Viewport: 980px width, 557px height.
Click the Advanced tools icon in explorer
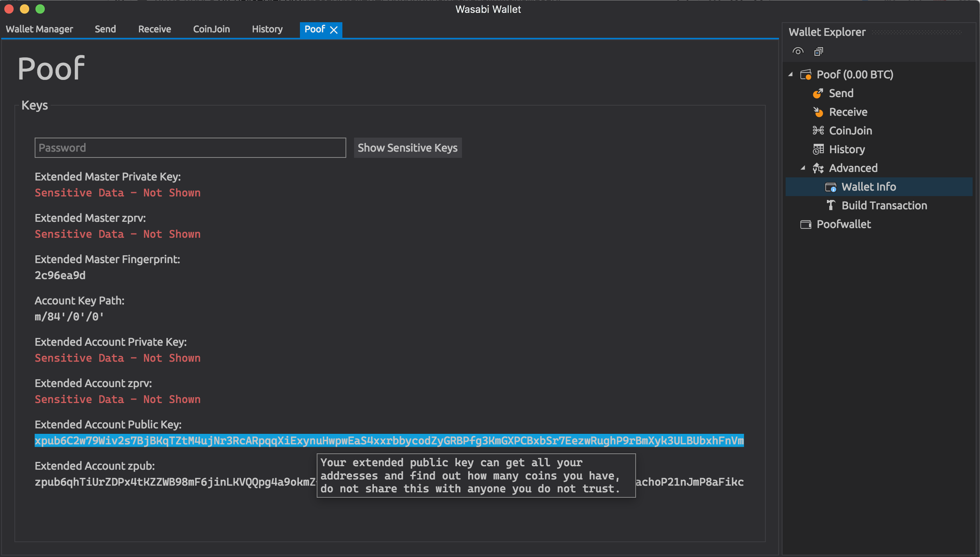pos(818,168)
